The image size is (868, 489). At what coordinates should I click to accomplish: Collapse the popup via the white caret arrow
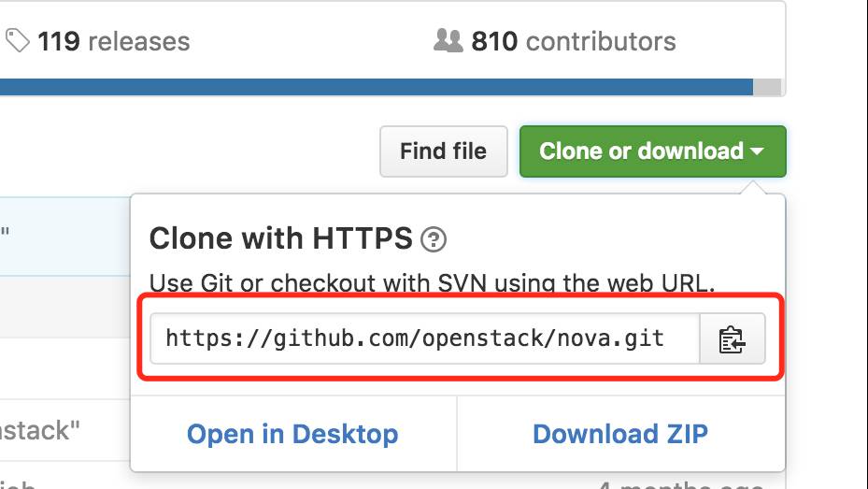tap(757, 151)
